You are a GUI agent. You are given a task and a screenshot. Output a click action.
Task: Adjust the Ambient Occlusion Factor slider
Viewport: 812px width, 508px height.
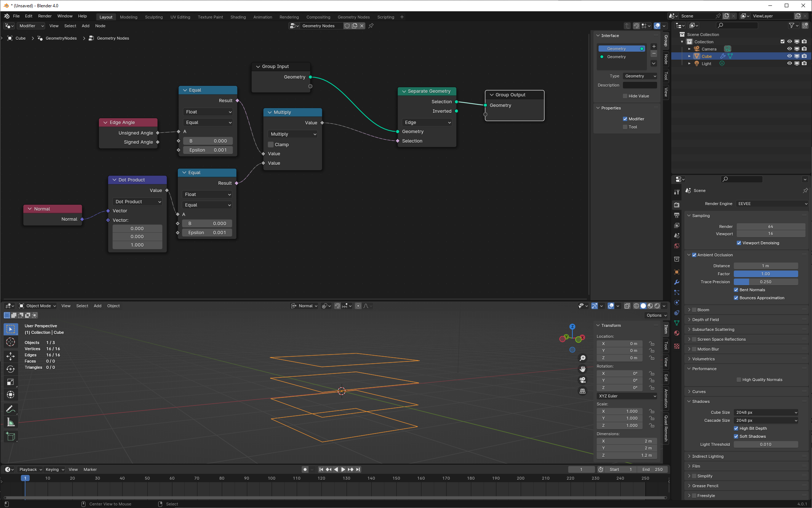(x=766, y=274)
